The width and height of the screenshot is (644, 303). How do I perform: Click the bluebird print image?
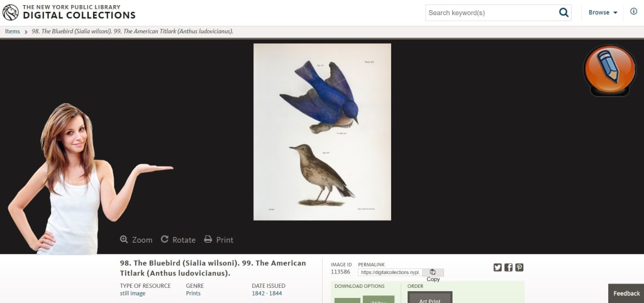(322, 132)
